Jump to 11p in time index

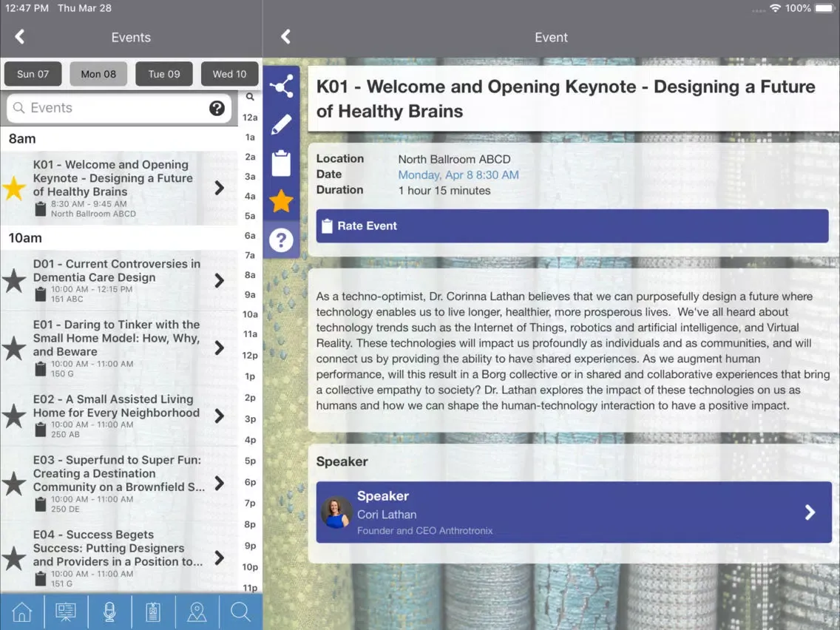[x=250, y=588]
